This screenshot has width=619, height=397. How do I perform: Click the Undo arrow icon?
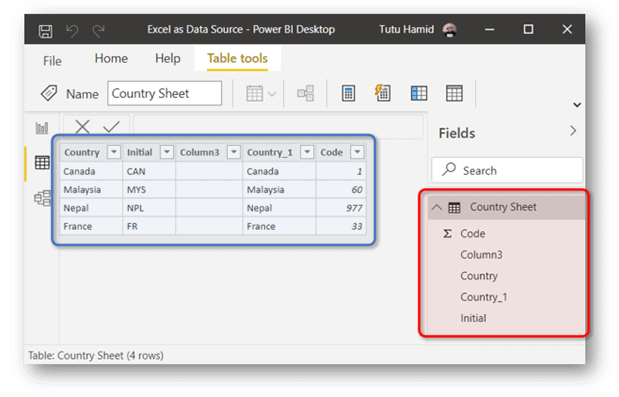[x=72, y=30]
